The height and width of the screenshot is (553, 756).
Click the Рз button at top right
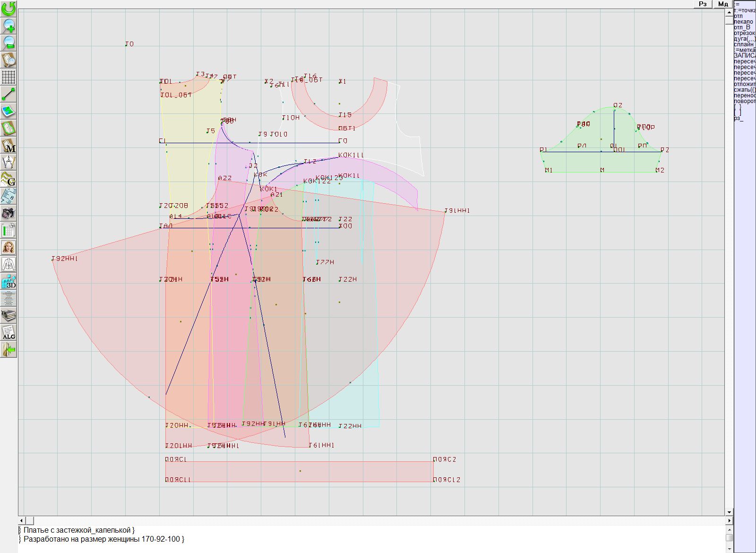703,4
